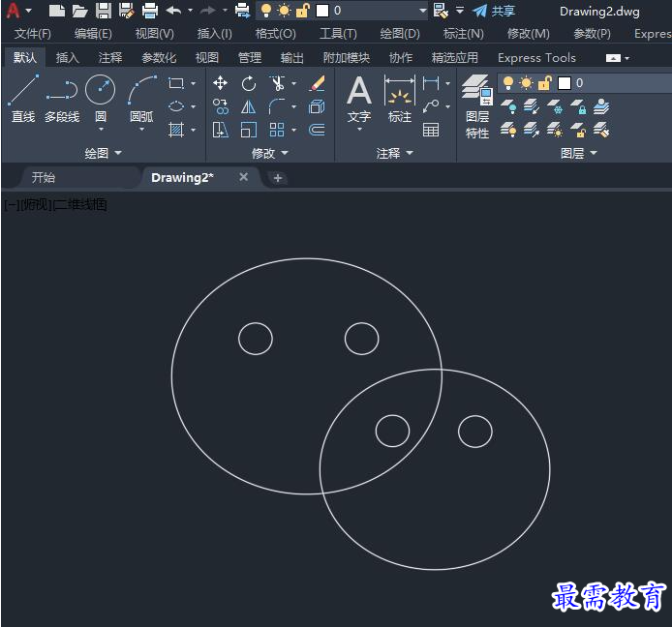Click the Erase tool icon
The image size is (672, 627).
tap(317, 83)
